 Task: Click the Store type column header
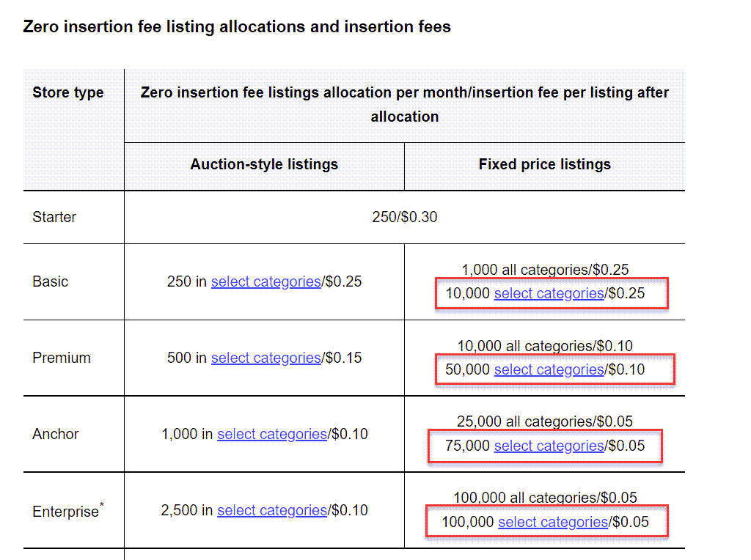click(68, 92)
